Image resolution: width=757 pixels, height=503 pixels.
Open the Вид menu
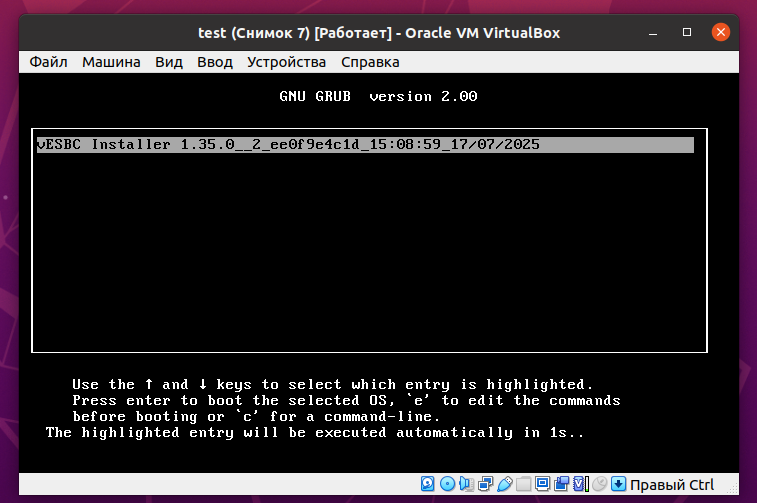coord(169,62)
